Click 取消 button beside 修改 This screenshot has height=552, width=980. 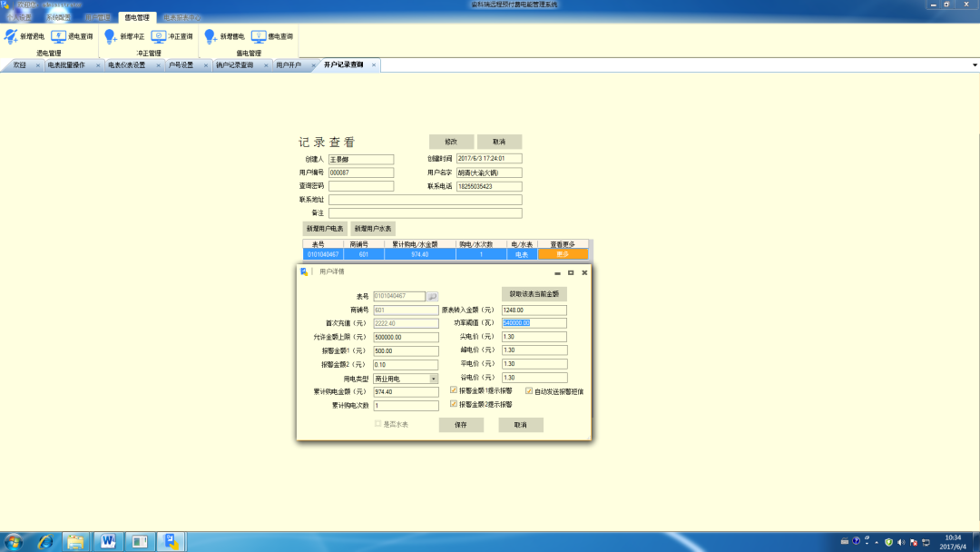point(499,142)
